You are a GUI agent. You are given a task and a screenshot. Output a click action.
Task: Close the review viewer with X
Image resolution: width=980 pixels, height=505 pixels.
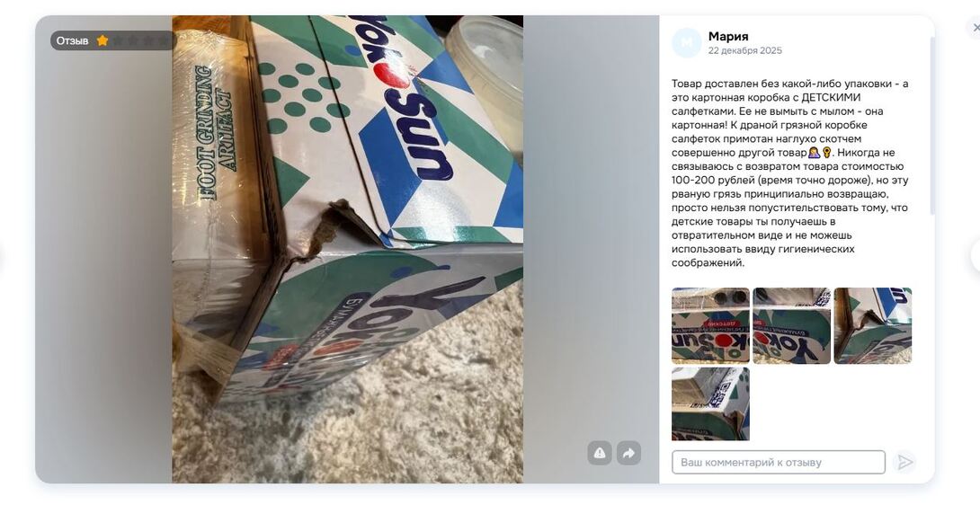975,28
